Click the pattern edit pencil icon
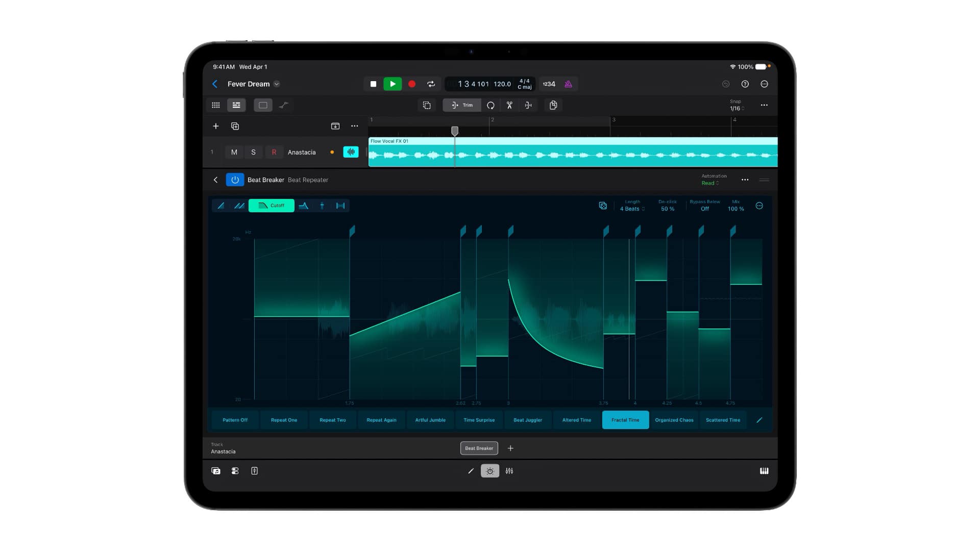This screenshot has height=551, width=980. click(x=759, y=420)
